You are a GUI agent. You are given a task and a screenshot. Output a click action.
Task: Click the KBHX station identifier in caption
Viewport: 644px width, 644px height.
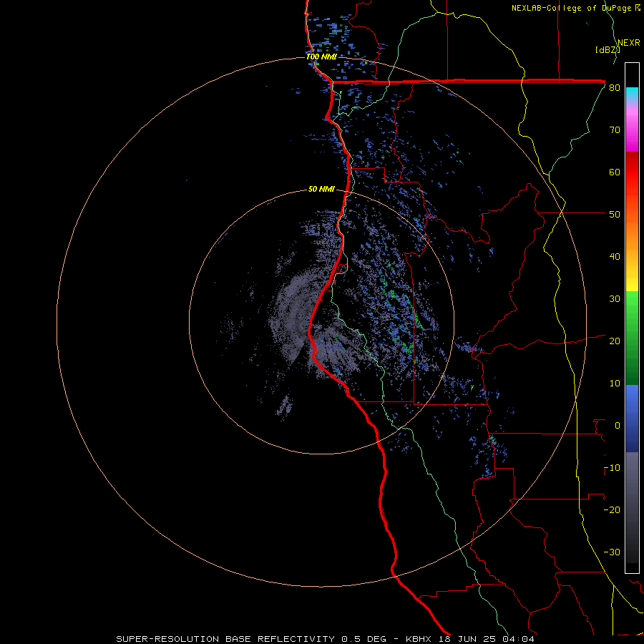(x=418, y=639)
